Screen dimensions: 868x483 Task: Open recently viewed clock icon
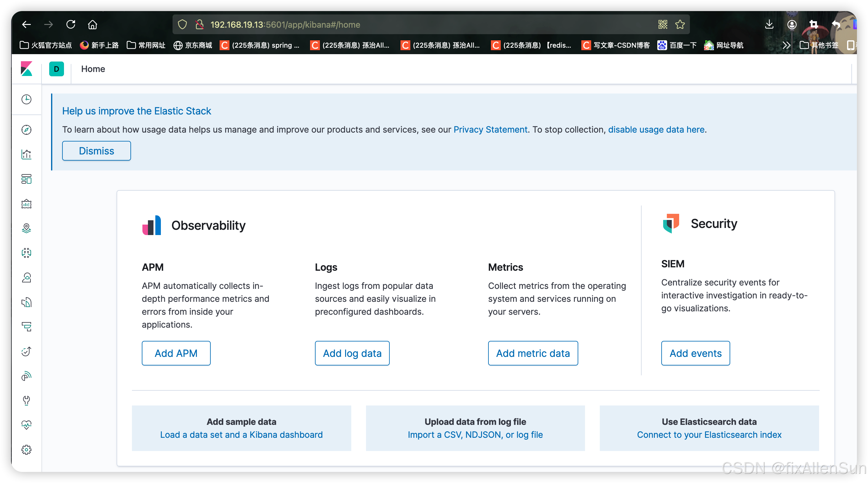[26, 99]
